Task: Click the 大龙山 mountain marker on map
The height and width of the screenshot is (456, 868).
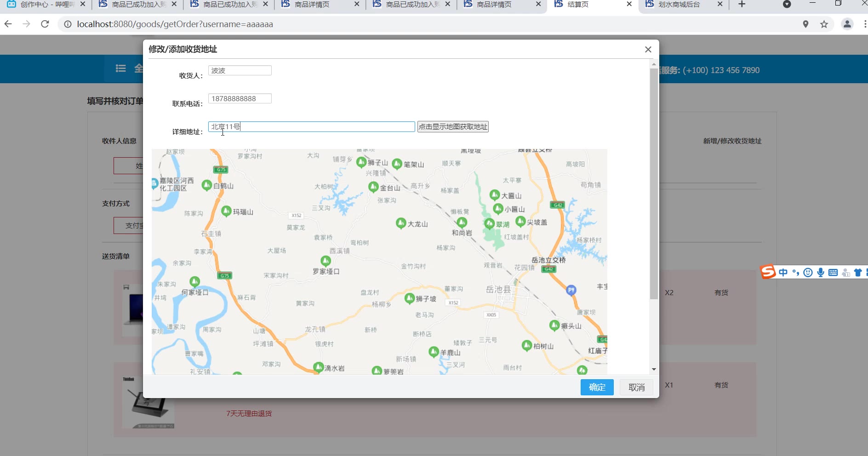Action: [x=401, y=223]
